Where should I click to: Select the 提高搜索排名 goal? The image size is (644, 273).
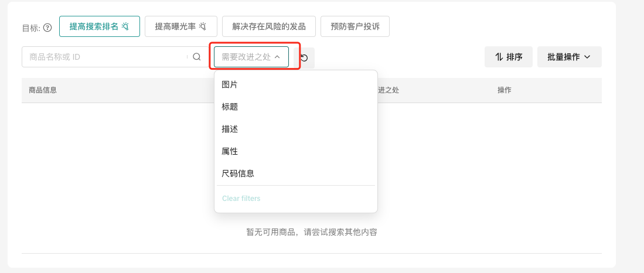(99, 26)
